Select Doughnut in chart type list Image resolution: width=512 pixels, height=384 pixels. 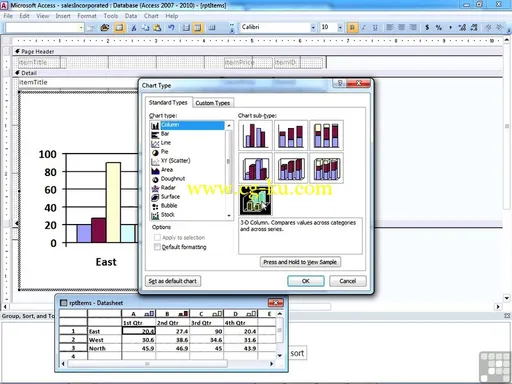[188, 179]
